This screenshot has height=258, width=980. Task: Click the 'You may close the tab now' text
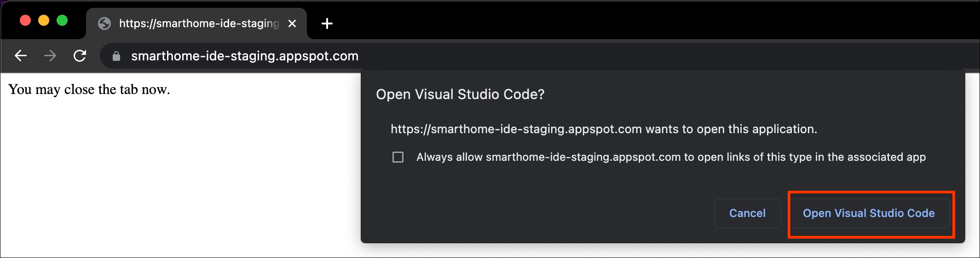point(89,89)
